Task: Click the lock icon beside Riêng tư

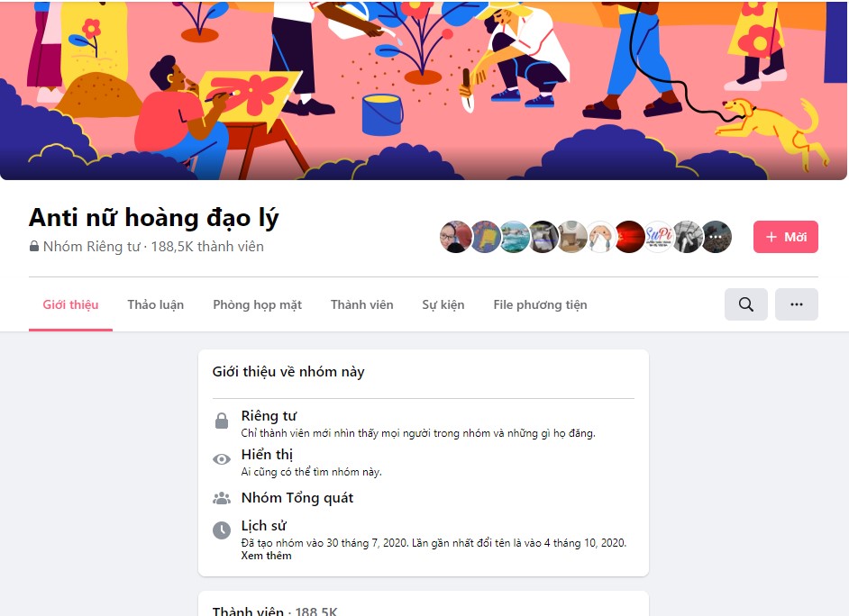Action: [x=222, y=421]
